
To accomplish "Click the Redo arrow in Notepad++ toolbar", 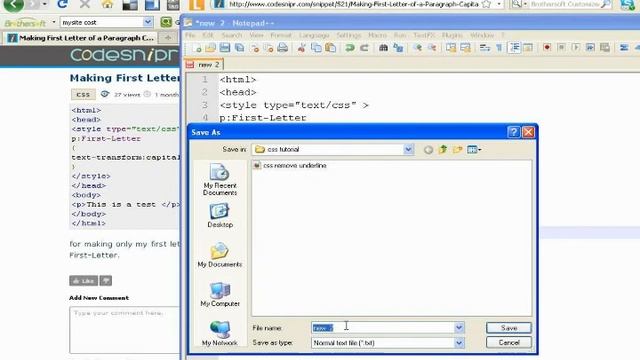I will [364, 48].
